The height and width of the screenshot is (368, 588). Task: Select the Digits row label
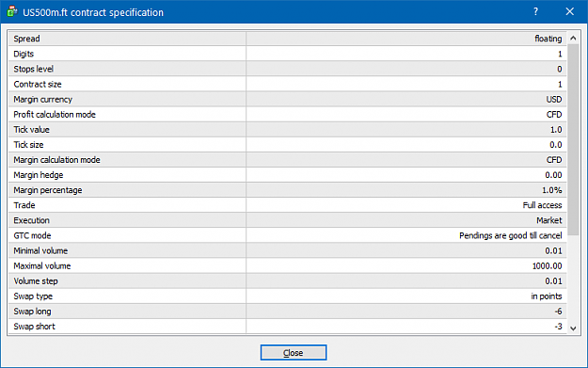24,54
